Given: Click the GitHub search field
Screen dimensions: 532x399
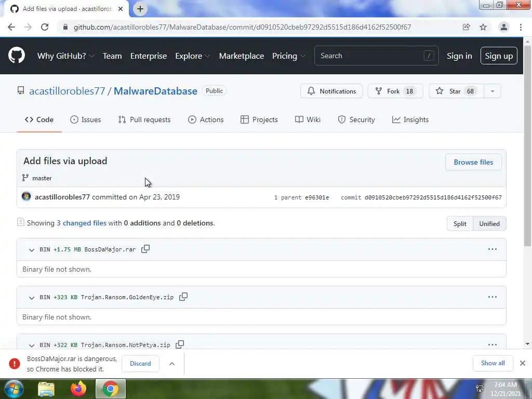Looking at the screenshot, I should [377, 56].
